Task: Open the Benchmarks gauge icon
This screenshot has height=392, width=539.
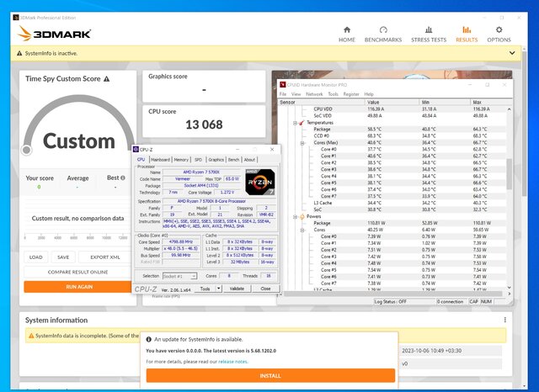Action: point(382,30)
